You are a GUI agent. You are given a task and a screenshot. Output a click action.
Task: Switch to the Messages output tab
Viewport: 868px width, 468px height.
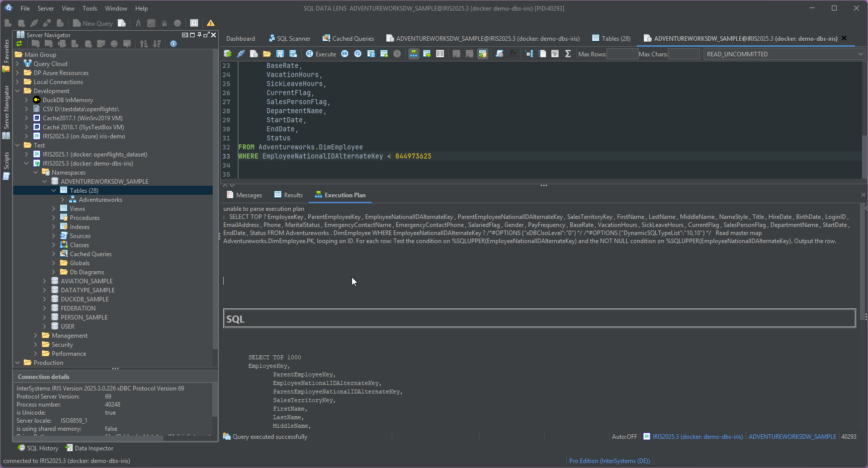click(244, 195)
